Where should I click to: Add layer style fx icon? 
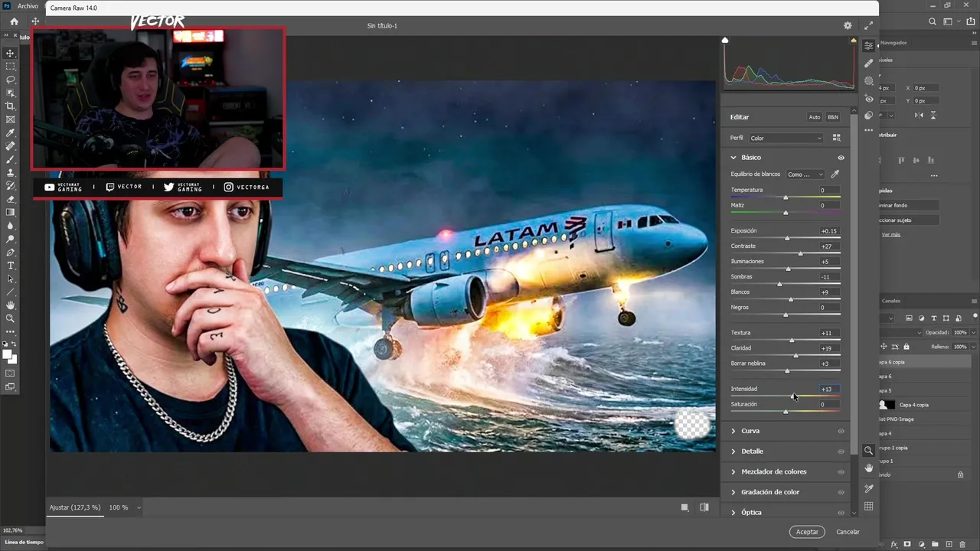[893, 544]
